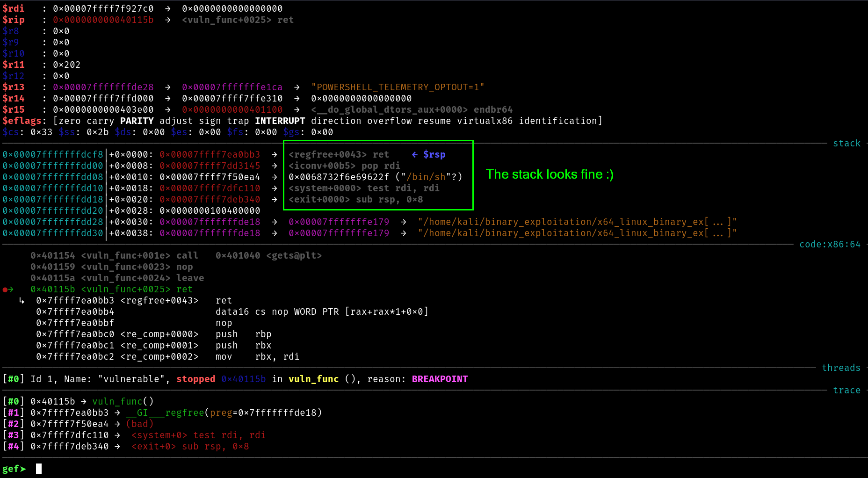
Task: Click the green "The stack looks fine :)" annotation
Action: pyautogui.click(x=550, y=174)
